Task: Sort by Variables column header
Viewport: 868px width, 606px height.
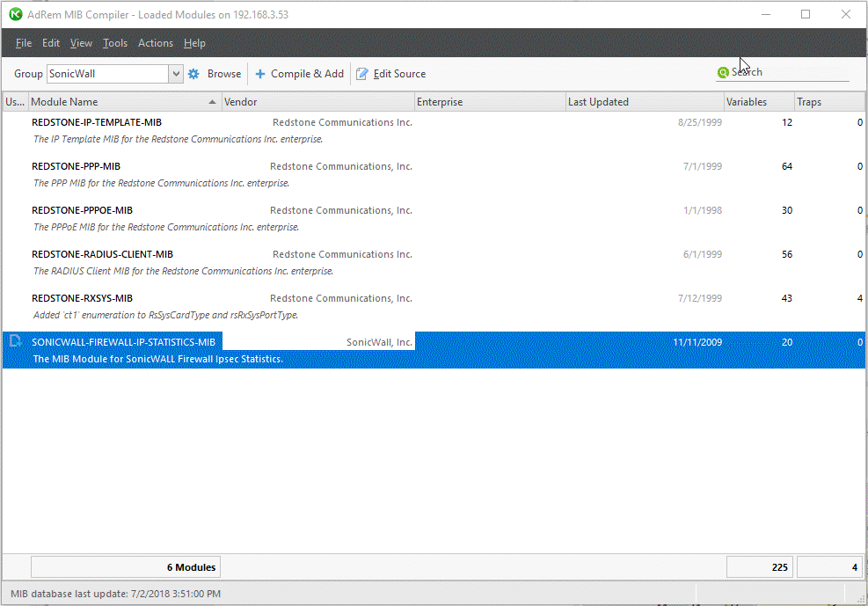Action: pyautogui.click(x=759, y=102)
